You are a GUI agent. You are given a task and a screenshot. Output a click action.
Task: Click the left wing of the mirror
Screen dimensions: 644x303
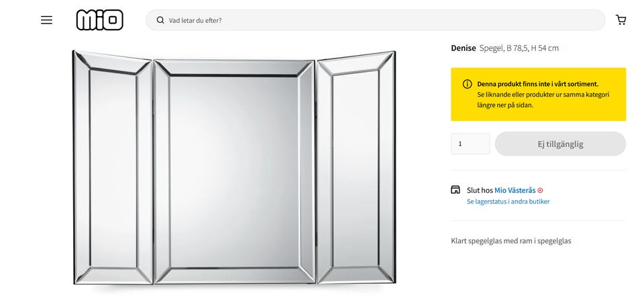coord(113,168)
